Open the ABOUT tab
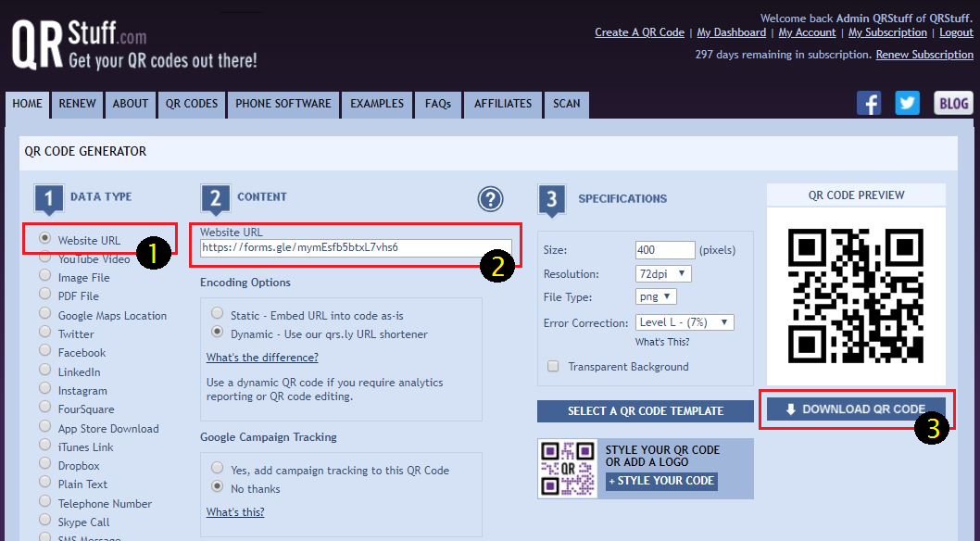The image size is (980, 541). tap(131, 105)
